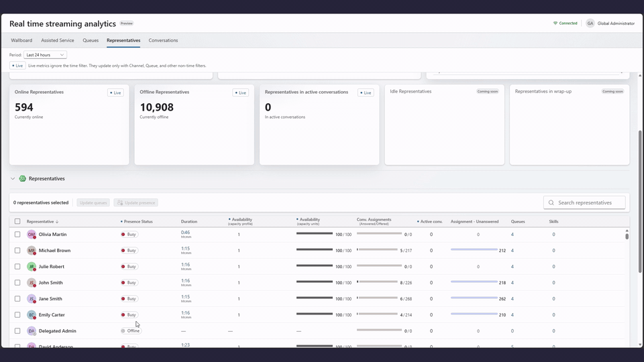Select Julie Robert's row checkbox
Viewport: 644px width, 362px height.
coord(17,266)
